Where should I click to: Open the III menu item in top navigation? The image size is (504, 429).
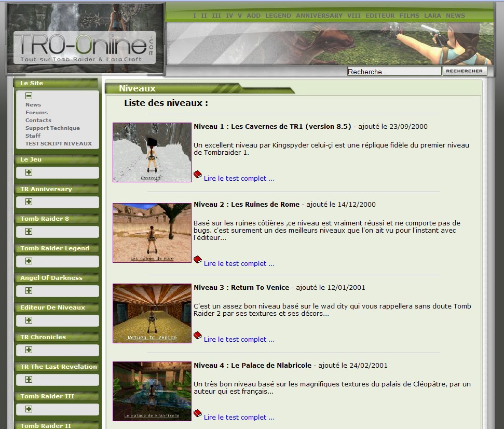(216, 16)
